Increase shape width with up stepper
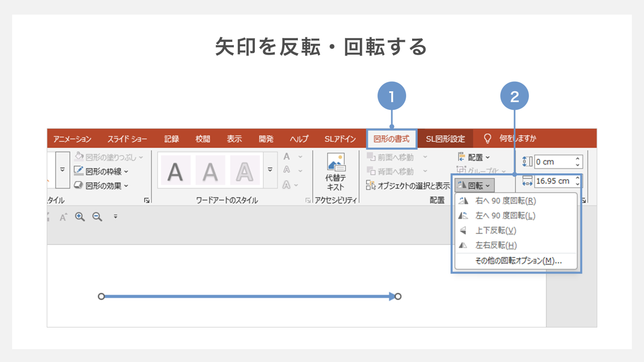This screenshot has width=644, height=362. [578, 178]
